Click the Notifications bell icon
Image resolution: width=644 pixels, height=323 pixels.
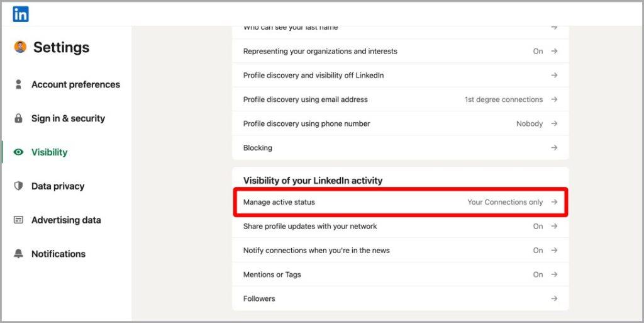click(18, 254)
